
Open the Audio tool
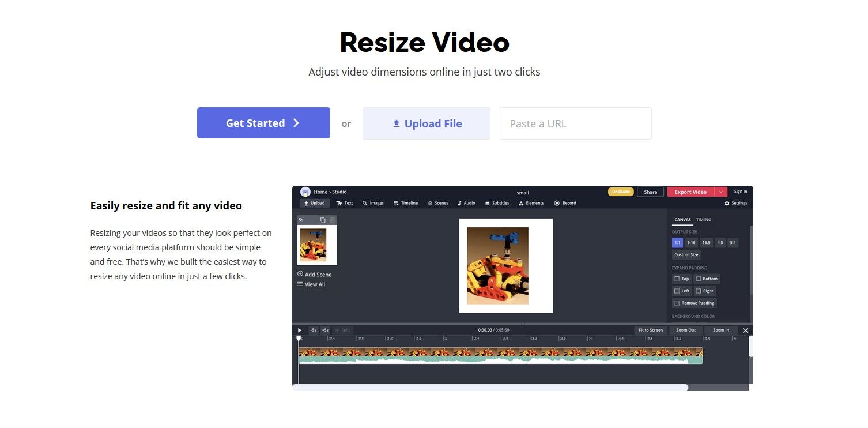pyautogui.click(x=466, y=203)
